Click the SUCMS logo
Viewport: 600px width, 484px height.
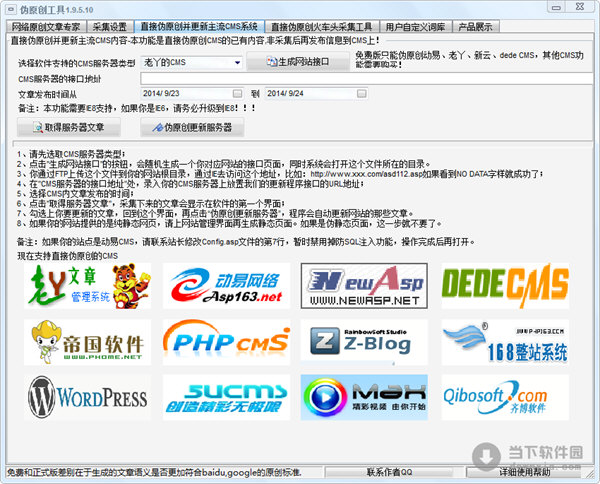(227, 398)
